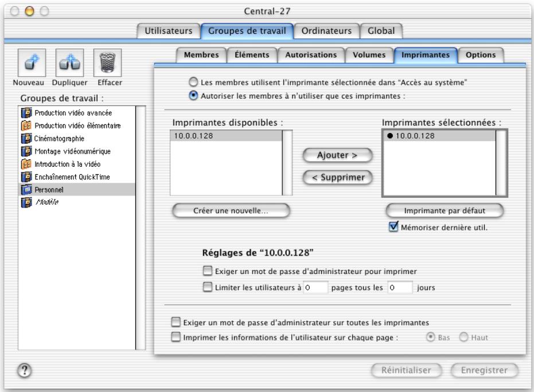Open the Ordinateurs tab
The height and width of the screenshot is (392, 534).
click(x=326, y=31)
